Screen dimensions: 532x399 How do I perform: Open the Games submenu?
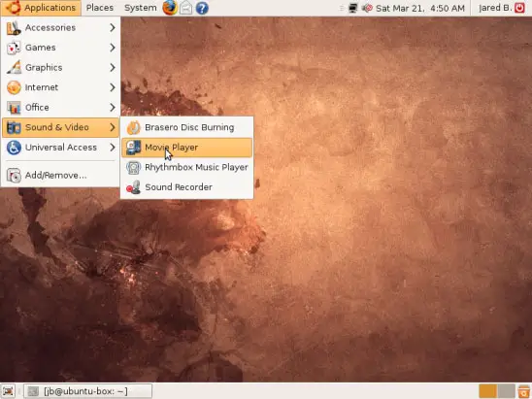tap(60, 48)
